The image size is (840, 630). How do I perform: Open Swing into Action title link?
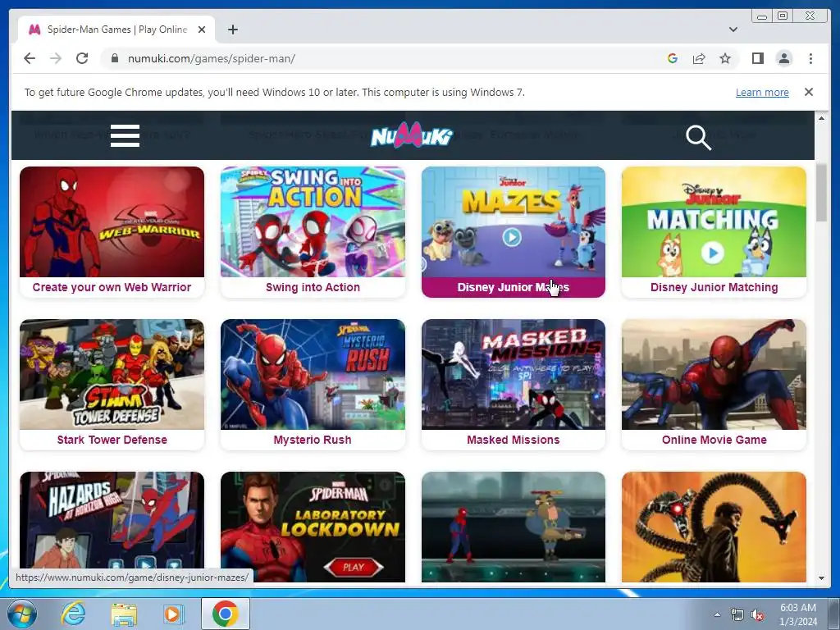coord(313,287)
